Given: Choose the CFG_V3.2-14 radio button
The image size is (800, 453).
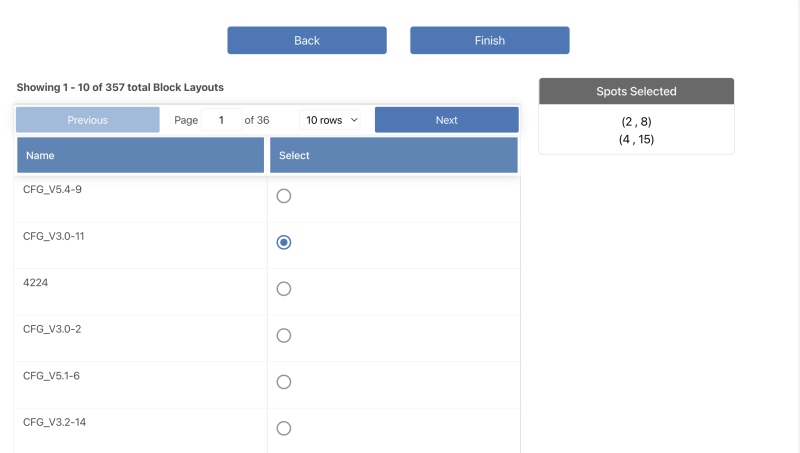Looking at the screenshot, I should (284, 428).
